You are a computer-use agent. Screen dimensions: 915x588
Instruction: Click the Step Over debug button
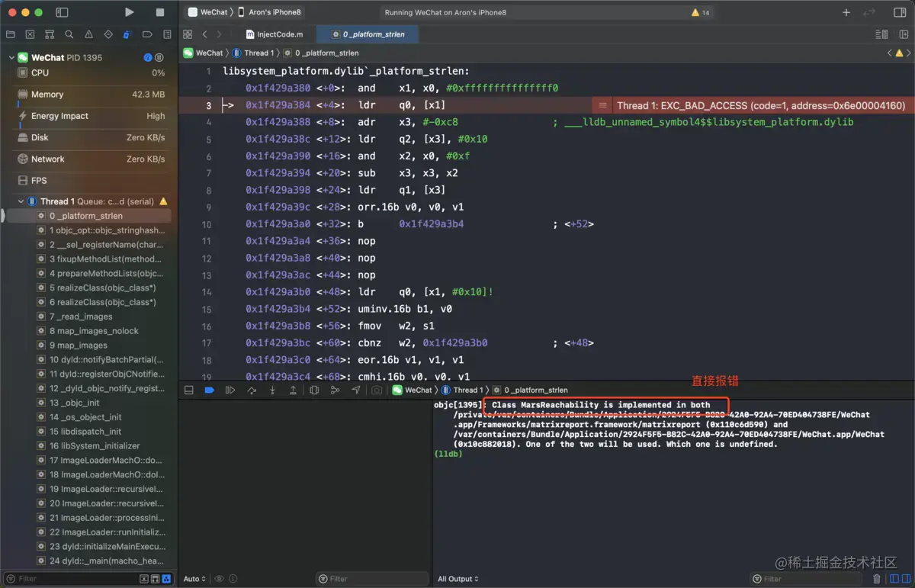pos(252,390)
